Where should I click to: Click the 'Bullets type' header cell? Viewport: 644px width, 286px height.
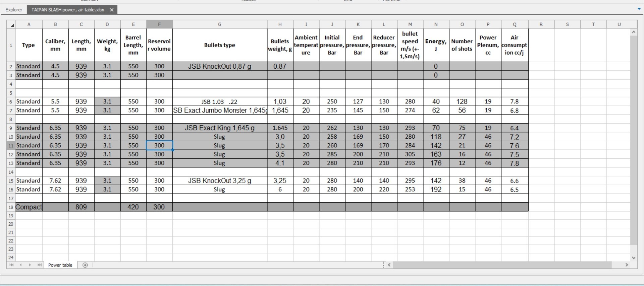coord(220,45)
